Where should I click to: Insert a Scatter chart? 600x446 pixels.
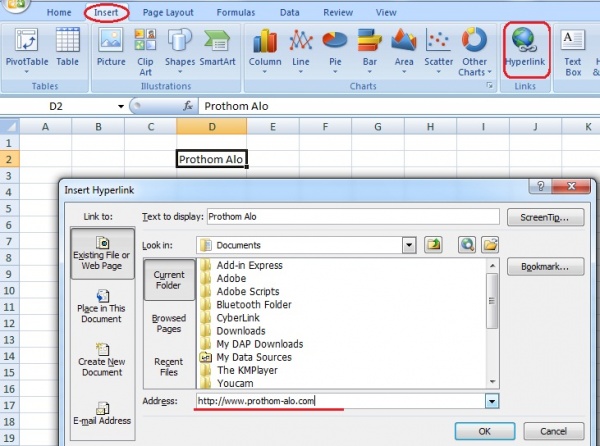tap(439, 50)
